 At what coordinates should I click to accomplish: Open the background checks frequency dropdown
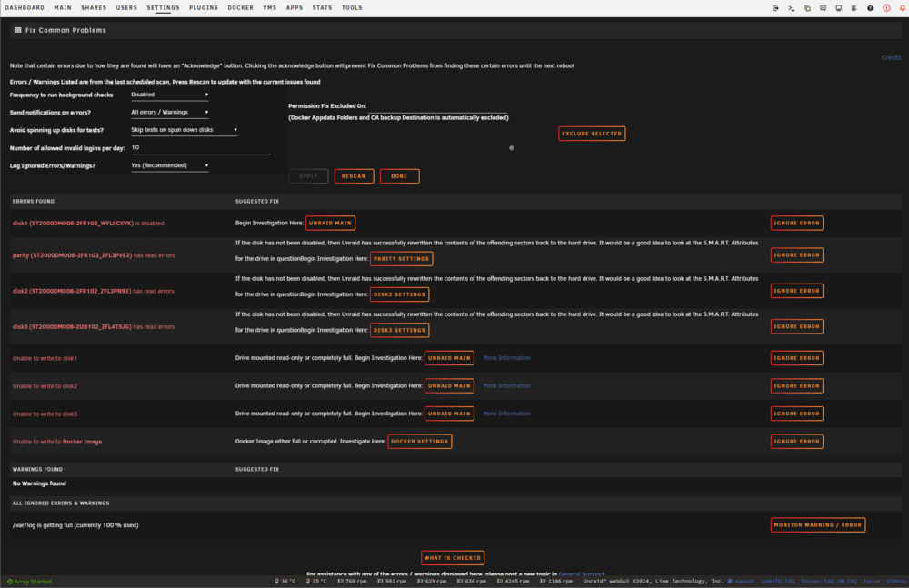pyautogui.click(x=169, y=95)
